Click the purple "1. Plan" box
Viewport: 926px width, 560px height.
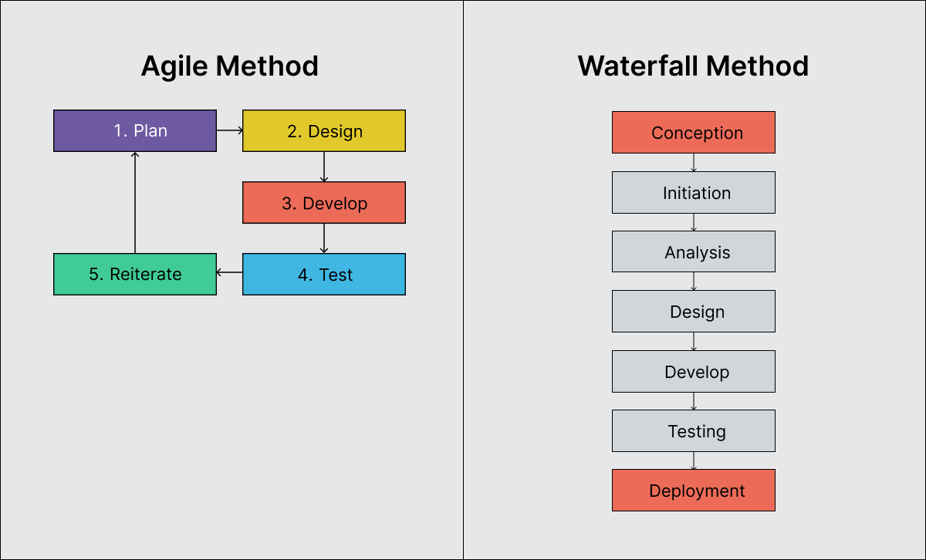click(x=134, y=131)
